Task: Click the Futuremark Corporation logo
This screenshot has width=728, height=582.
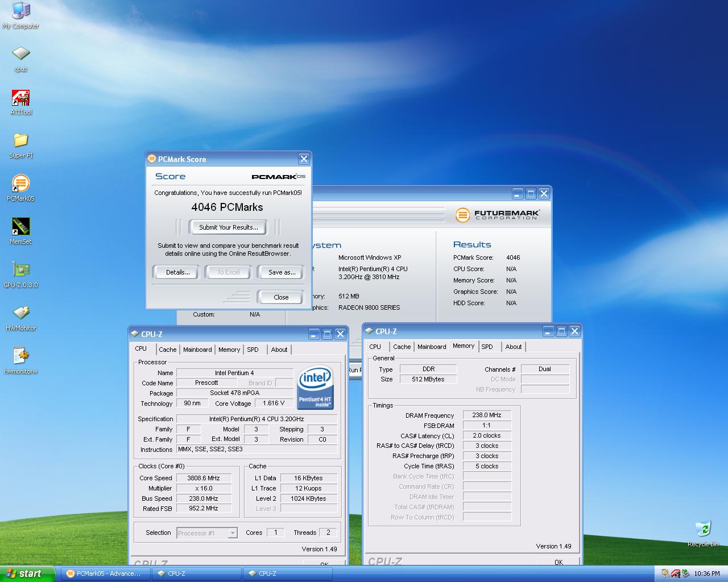Action: (x=497, y=215)
